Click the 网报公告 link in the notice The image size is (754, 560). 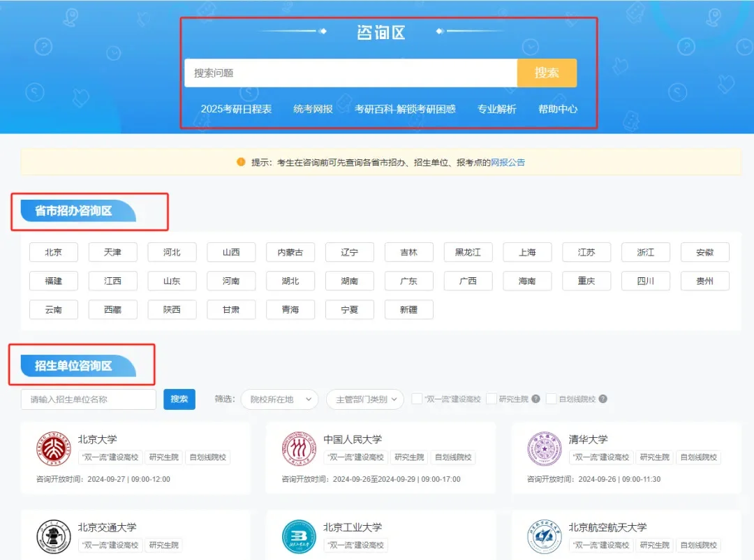tap(510, 161)
